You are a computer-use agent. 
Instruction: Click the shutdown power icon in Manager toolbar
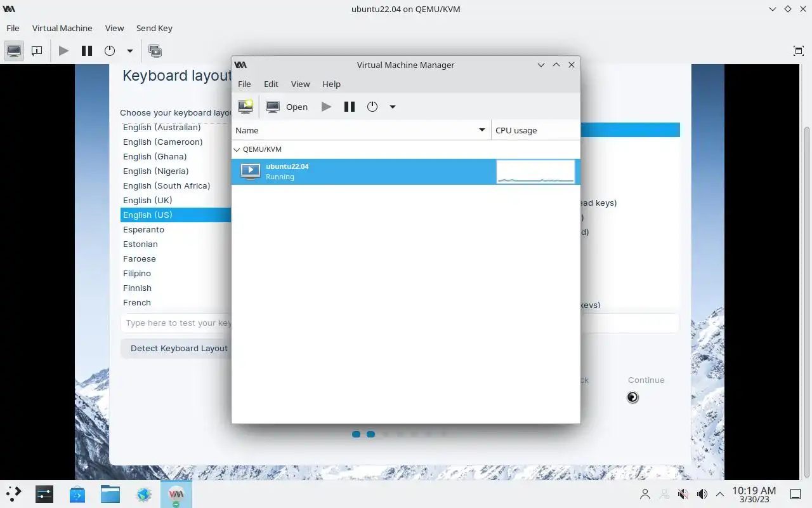click(372, 107)
